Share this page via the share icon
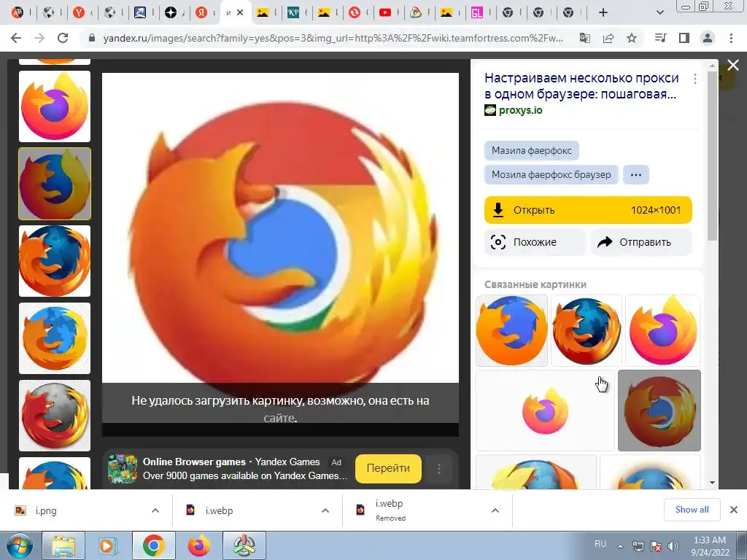Viewport: 747px width, 560px height. [608, 38]
